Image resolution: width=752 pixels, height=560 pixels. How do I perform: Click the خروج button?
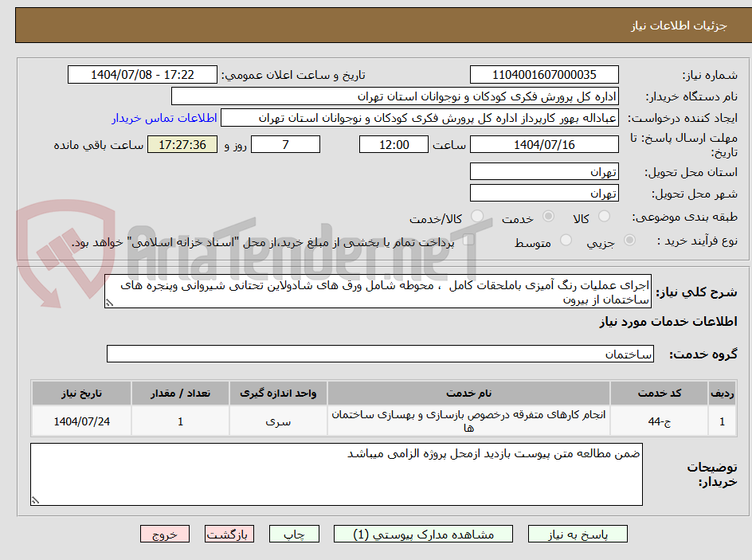click(165, 534)
